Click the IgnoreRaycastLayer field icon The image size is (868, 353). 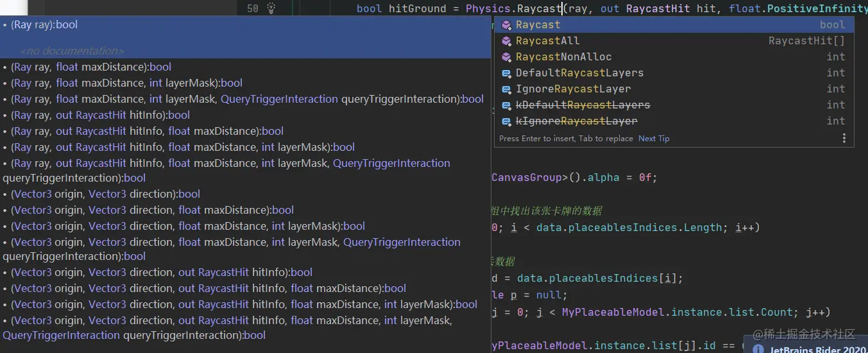(506, 89)
